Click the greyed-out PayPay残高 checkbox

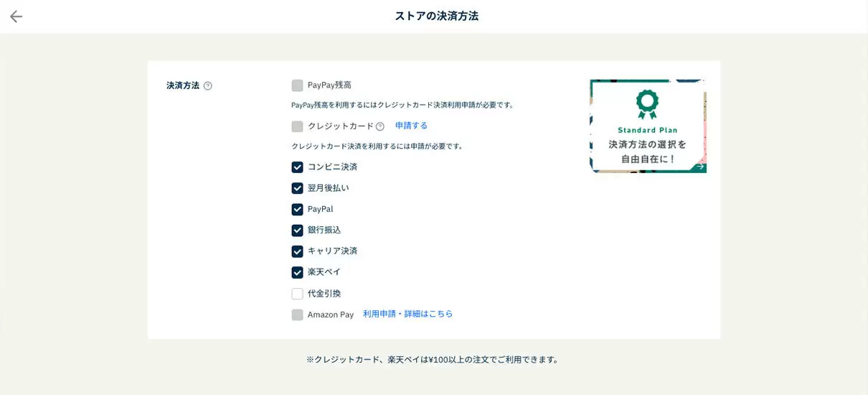tap(297, 85)
